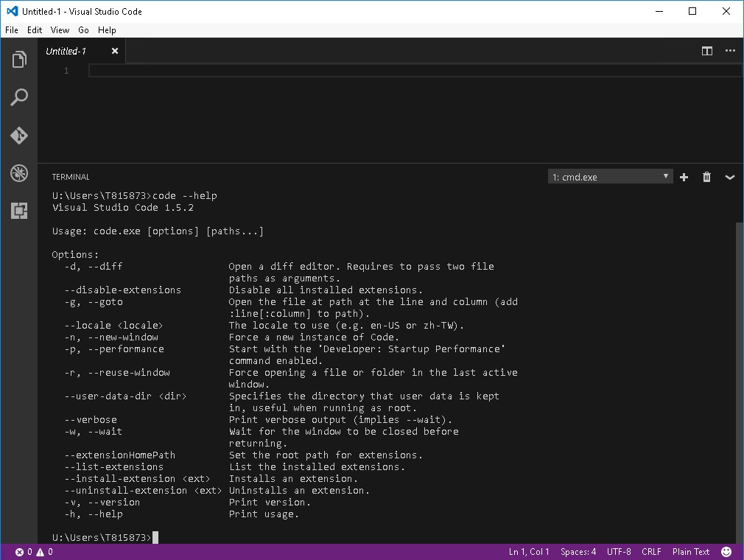Change line endings via CRLF entry
Screen dimensions: 744x560
click(651, 551)
